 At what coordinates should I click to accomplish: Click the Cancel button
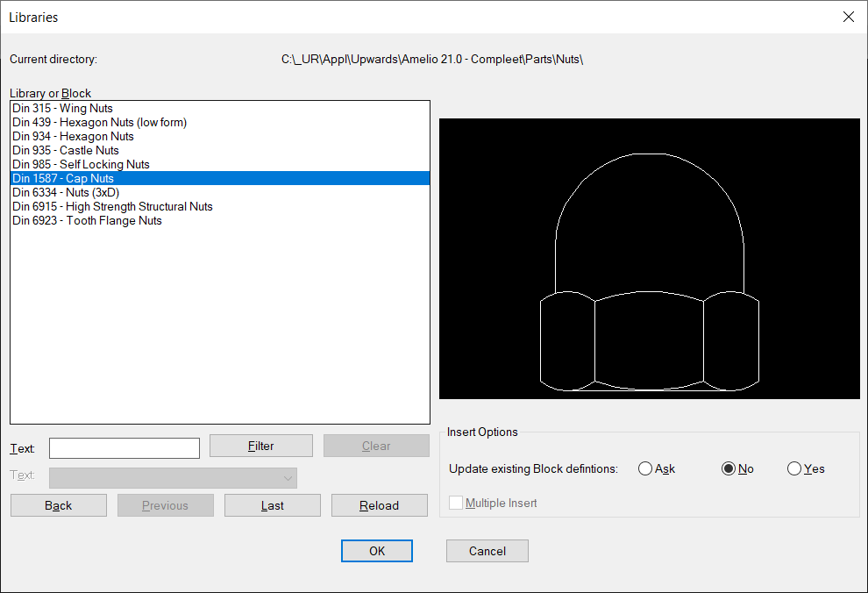coord(487,551)
